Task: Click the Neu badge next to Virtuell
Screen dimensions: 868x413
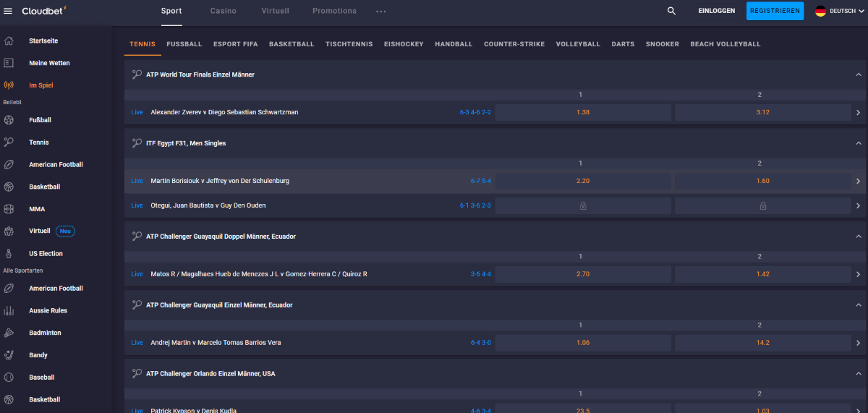Action: [66, 231]
